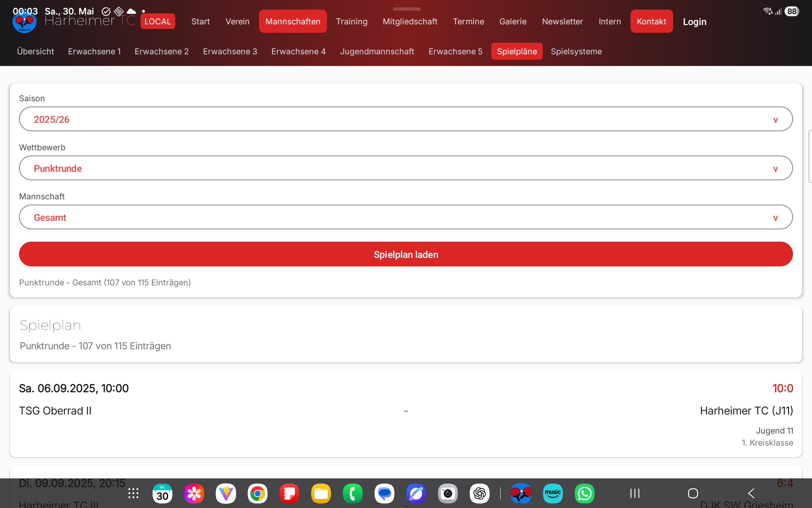Viewport: 812px width, 508px height.
Task: Launch Amazon Music from the taskbar
Action: 553,493
